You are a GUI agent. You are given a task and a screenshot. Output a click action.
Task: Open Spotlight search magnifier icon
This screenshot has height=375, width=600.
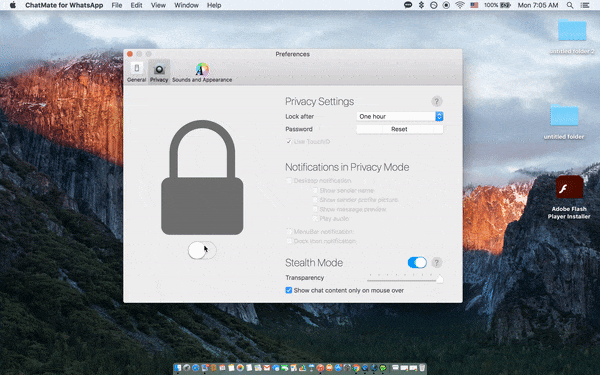(x=570, y=5)
